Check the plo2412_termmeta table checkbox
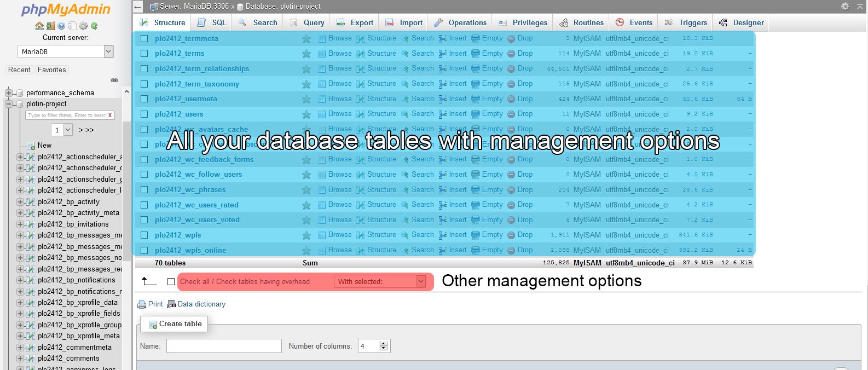This screenshot has height=370, width=868. pyautogui.click(x=144, y=39)
